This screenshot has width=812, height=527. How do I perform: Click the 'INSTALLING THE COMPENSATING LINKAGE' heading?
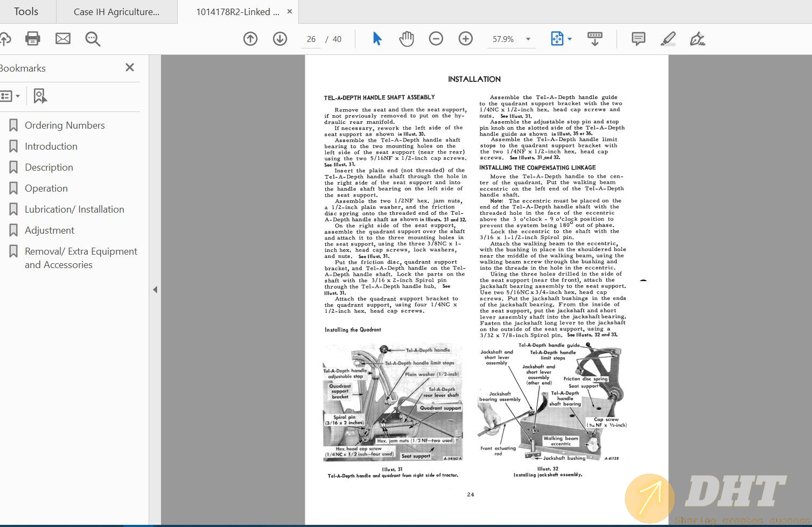tap(537, 167)
